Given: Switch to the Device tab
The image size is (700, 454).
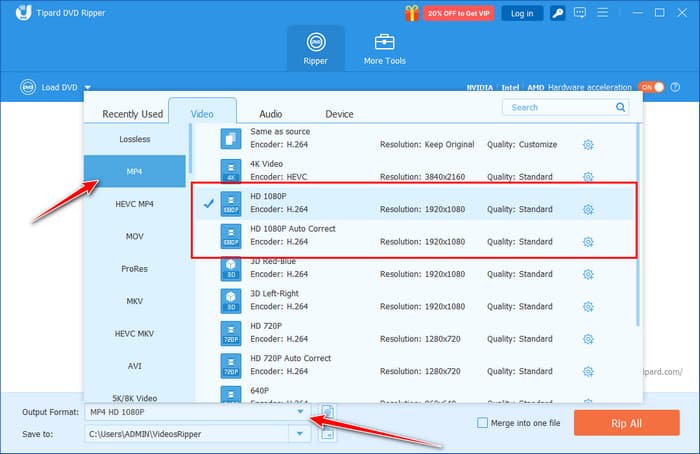Looking at the screenshot, I should coord(339,114).
